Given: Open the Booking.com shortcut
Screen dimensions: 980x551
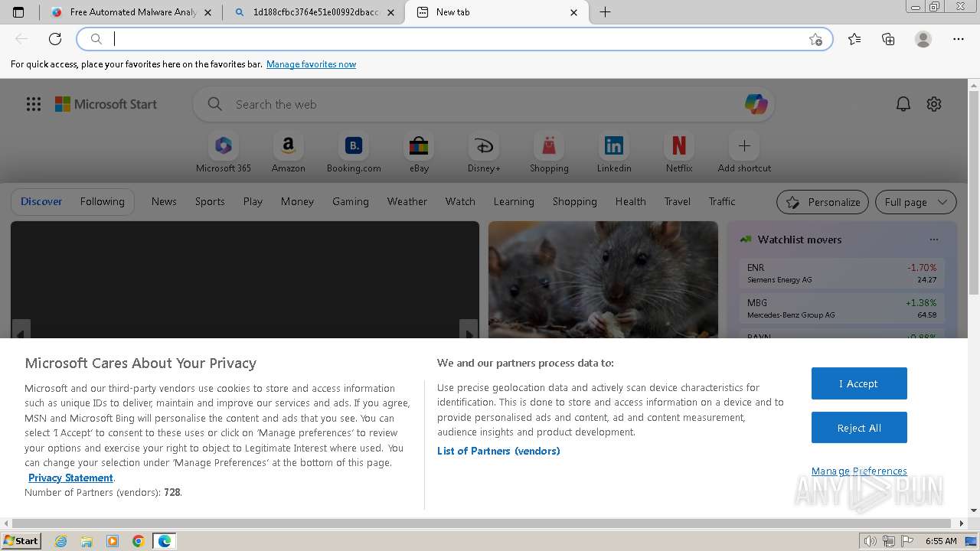Looking at the screenshot, I should coord(354,152).
